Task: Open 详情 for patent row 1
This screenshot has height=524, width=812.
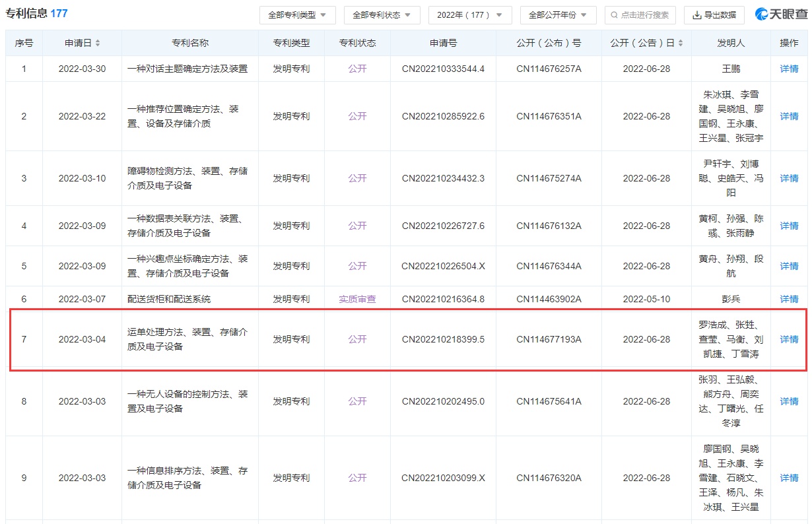Action: coord(789,69)
